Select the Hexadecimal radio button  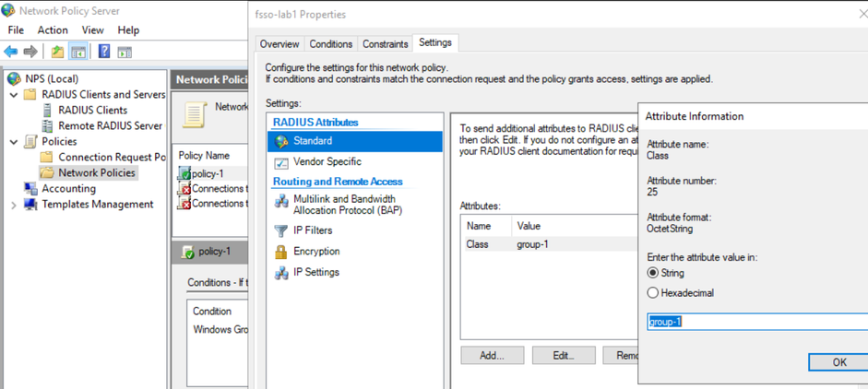point(653,293)
